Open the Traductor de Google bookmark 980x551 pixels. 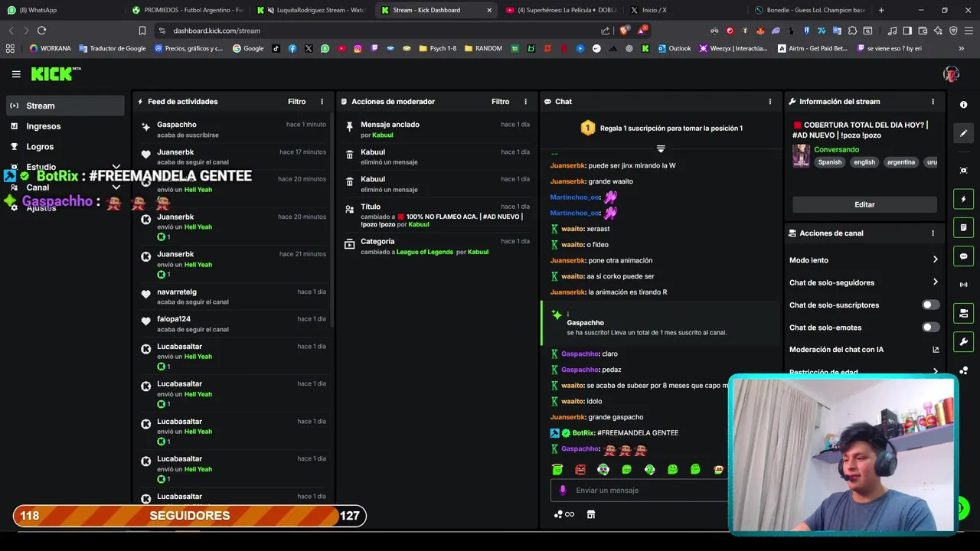coord(113,48)
